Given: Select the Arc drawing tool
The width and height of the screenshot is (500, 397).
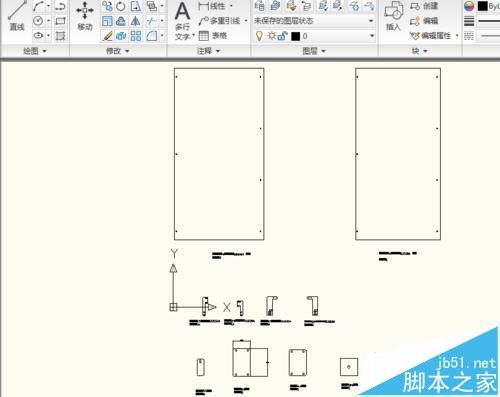Looking at the screenshot, I should (38, 6).
